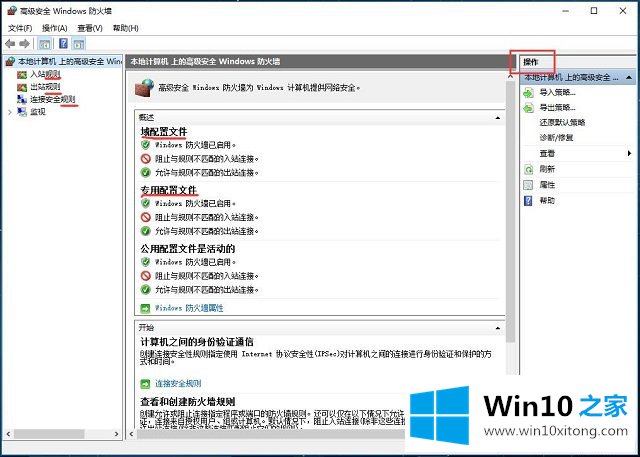
Task: Click red block icon under 专用配置文件
Action: 146,217
